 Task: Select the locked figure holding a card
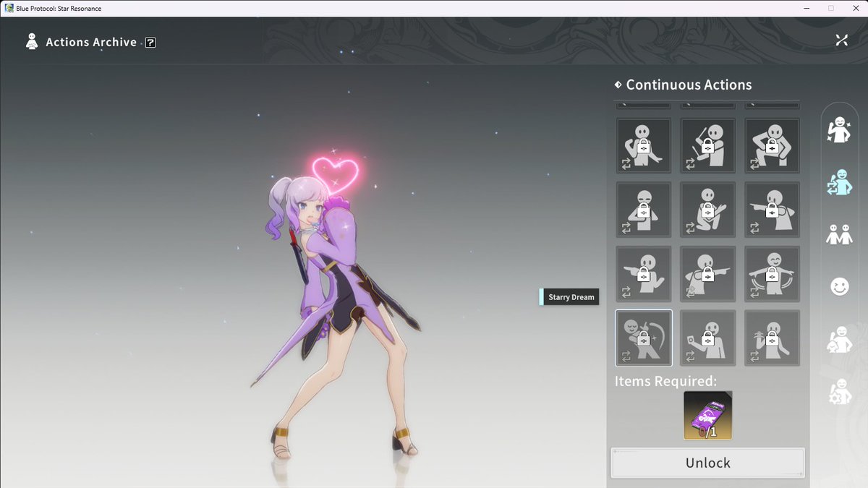pyautogui.click(x=708, y=338)
